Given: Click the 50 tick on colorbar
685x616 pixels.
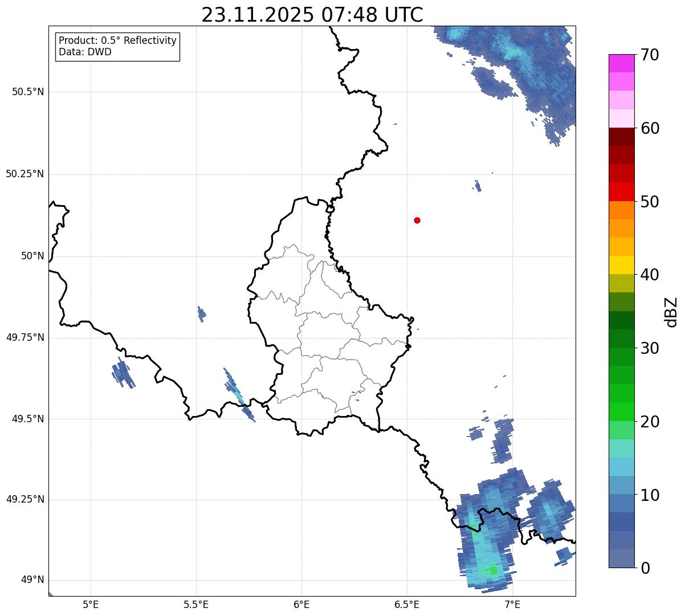Looking at the screenshot, I should [650, 202].
